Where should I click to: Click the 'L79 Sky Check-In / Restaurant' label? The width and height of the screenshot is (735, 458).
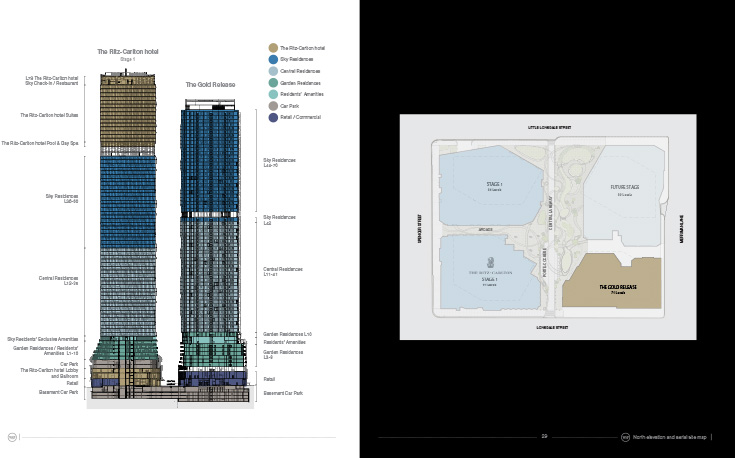pos(52,81)
